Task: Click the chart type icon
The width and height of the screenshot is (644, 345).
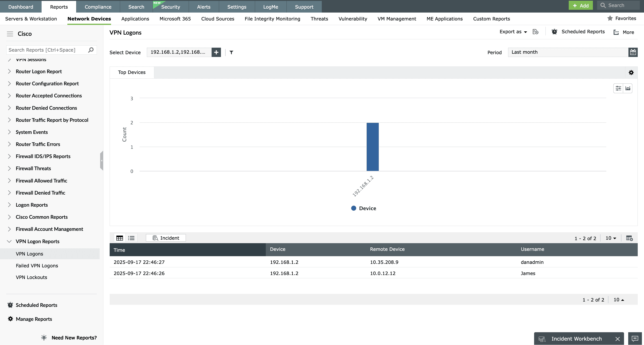Action: click(x=628, y=88)
